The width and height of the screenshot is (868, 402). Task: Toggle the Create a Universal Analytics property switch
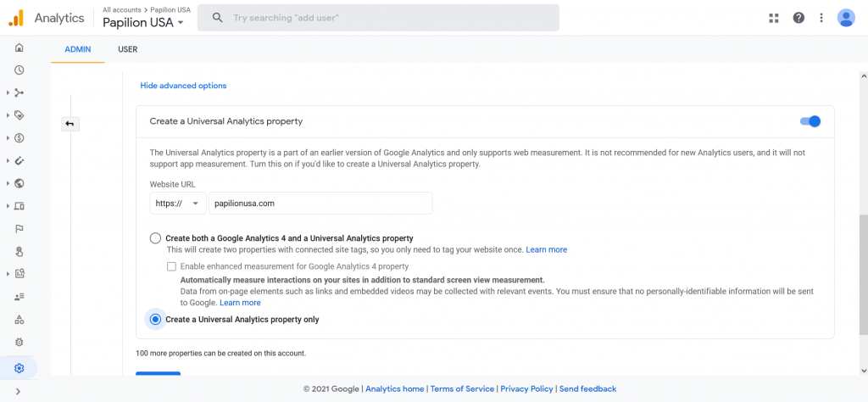810,121
